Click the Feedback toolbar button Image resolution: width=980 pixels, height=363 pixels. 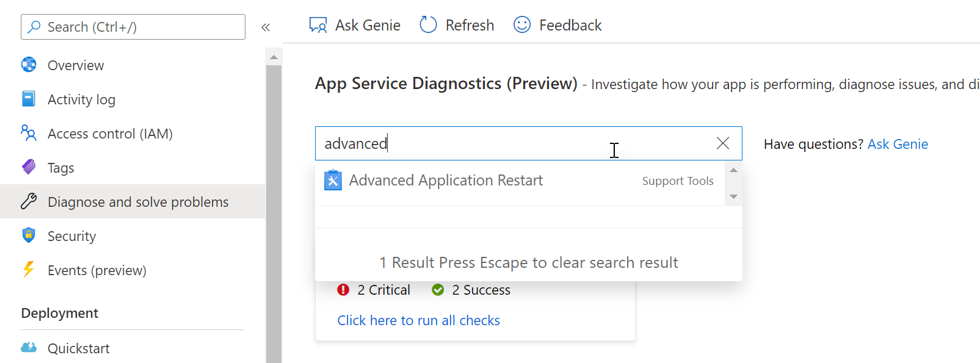pyautogui.click(x=557, y=25)
